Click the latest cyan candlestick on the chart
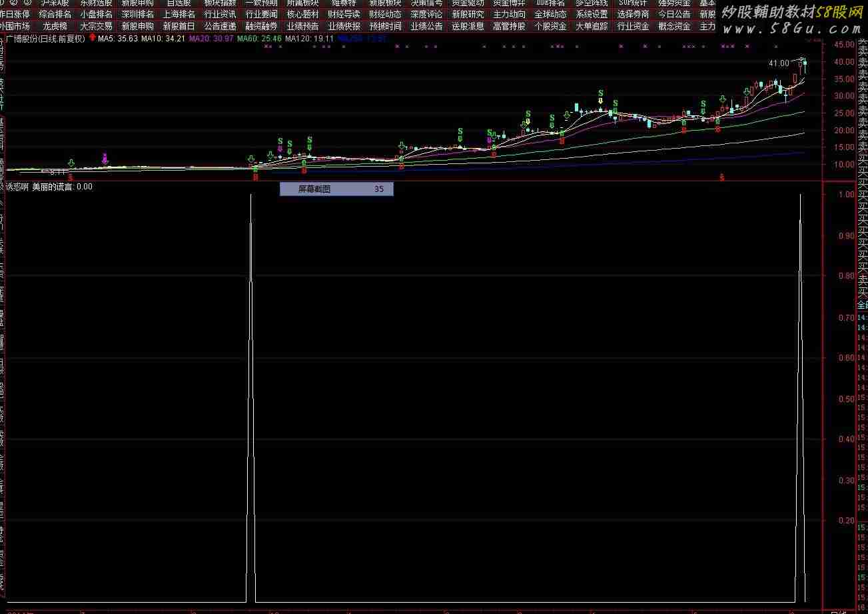868x614 pixels. (805, 65)
